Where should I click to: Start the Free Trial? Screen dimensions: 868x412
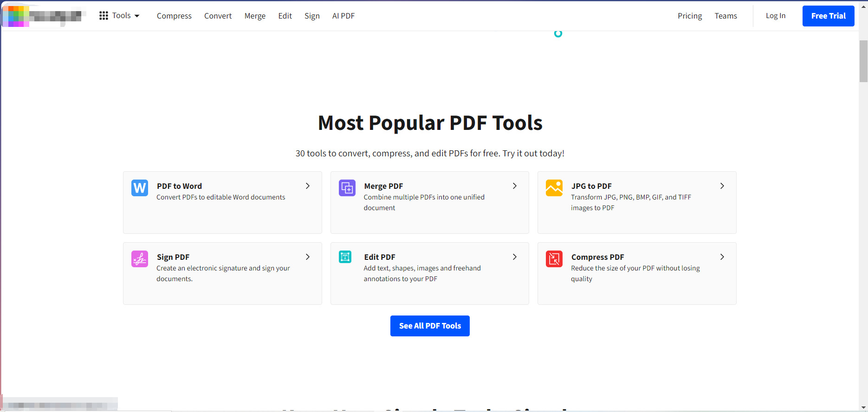tap(828, 16)
